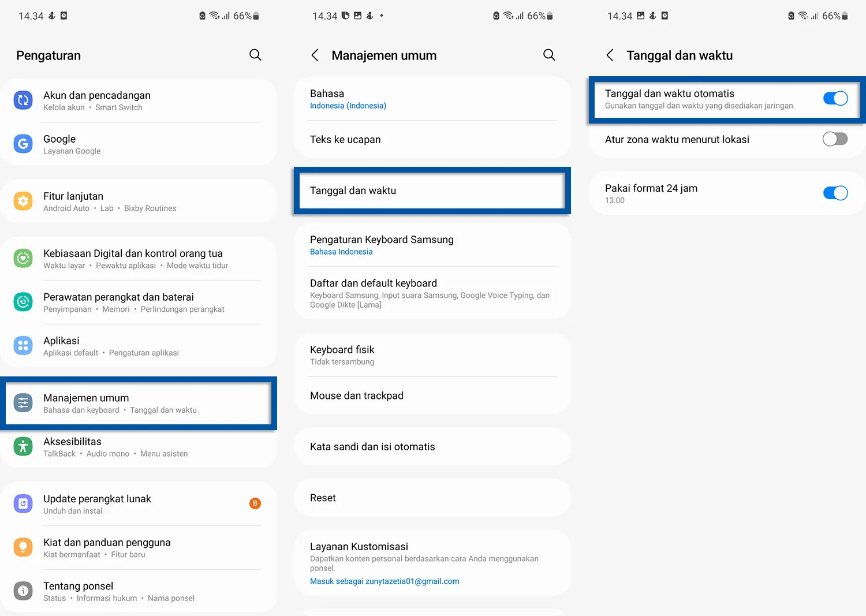Tap the Google account icon
This screenshot has height=616, width=866.
(23, 144)
